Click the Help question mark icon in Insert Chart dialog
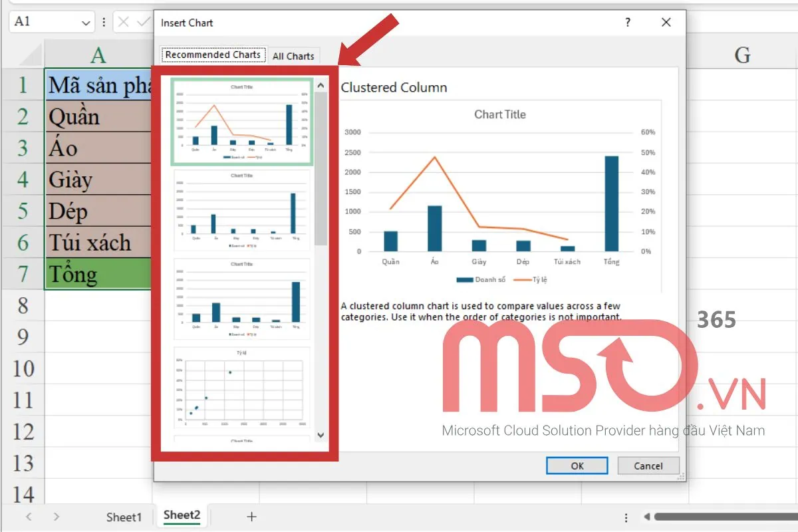The width and height of the screenshot is (798, 532). click(x=627, y=22)
